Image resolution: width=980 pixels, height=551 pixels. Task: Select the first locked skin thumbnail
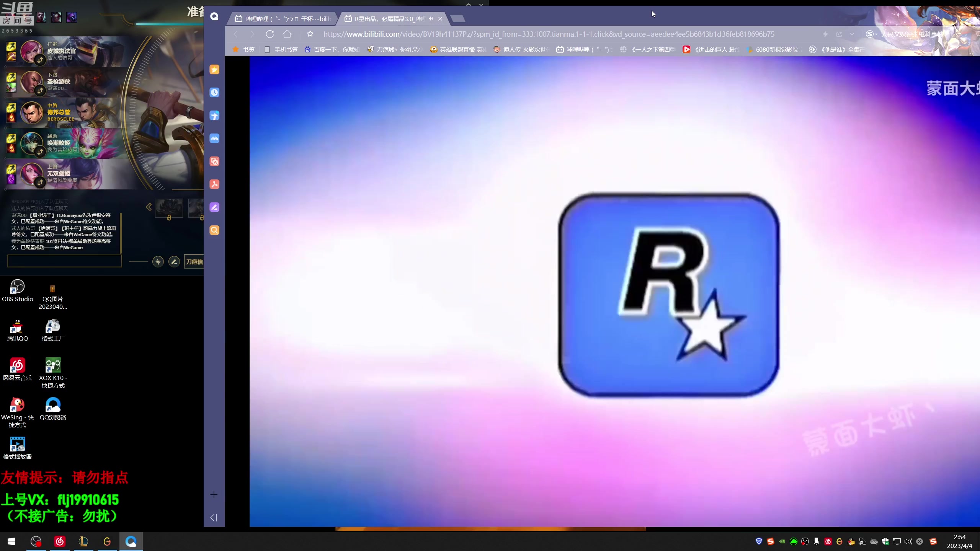tap(169, 208)
